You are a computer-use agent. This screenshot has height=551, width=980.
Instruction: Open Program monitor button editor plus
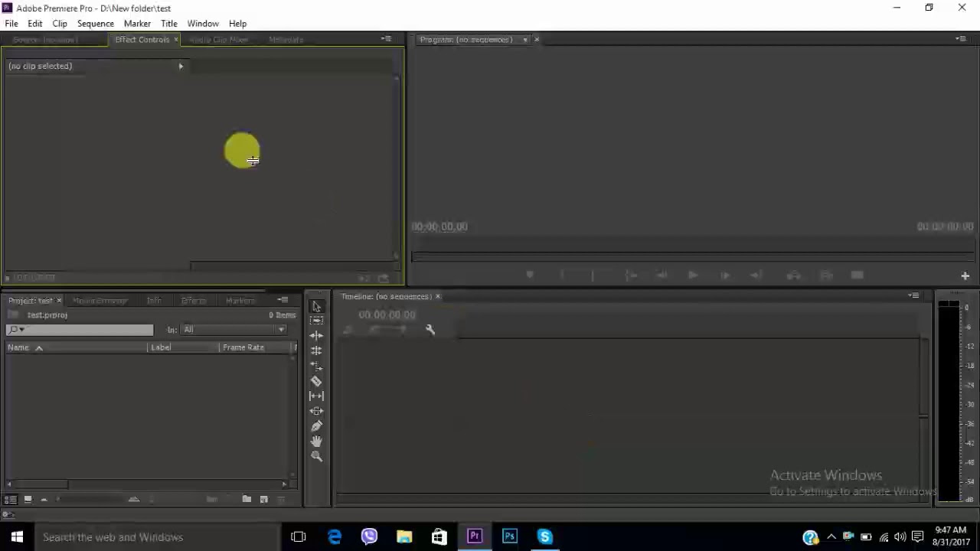965,275
